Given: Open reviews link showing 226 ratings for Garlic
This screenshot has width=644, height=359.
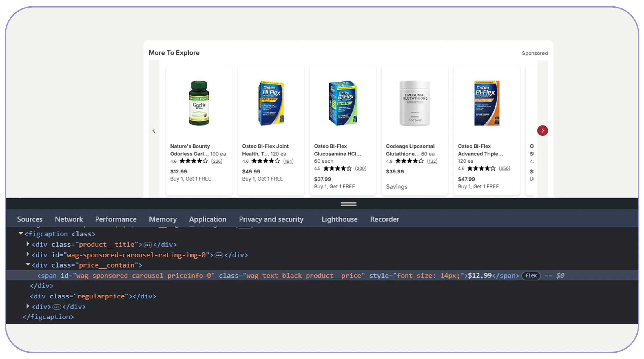Looking at the screenshot, I should (x=216, y=161).
